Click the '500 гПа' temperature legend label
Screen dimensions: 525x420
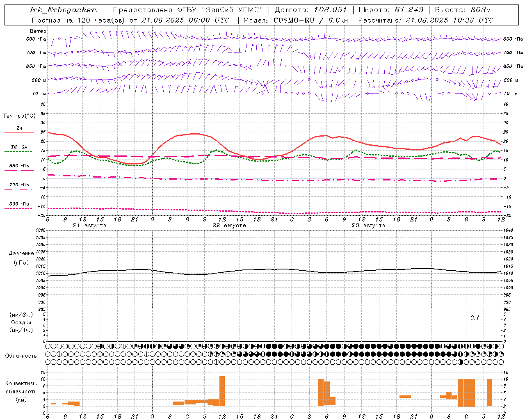pyautogui.click(x=19, y=204)
